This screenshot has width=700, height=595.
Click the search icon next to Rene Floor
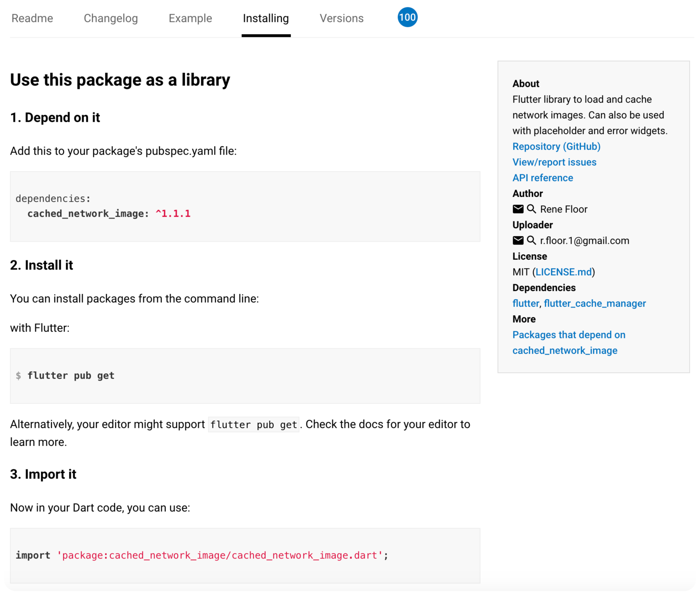click(531, 209)
